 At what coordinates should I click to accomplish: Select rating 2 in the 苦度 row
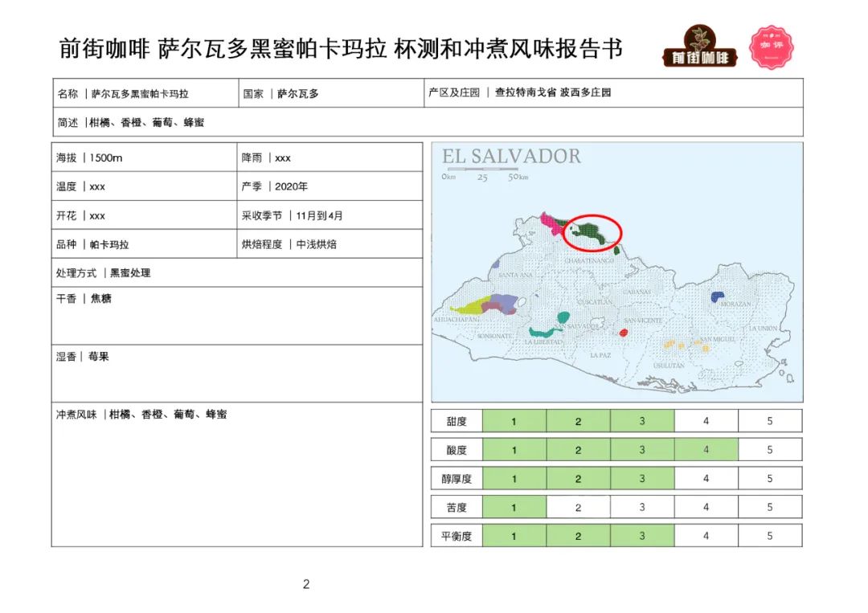[578, 507]
